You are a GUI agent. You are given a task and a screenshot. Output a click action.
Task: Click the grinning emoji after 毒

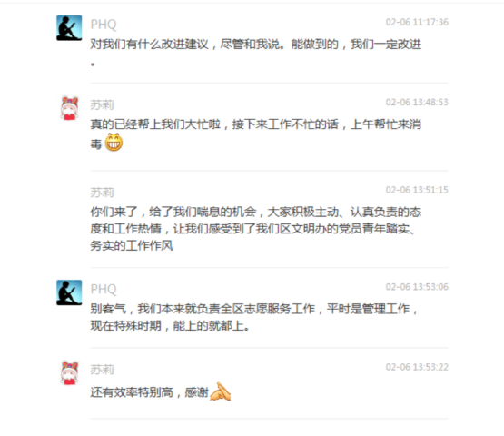114,142
